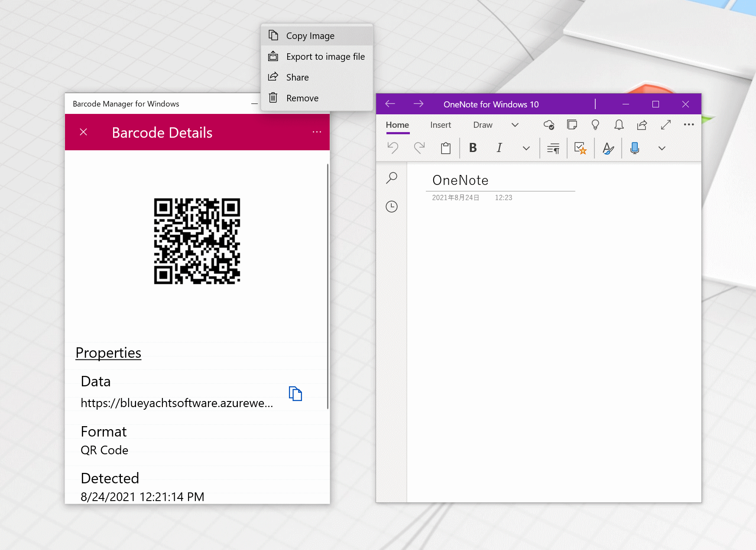Open the ribbon tabs overflow chevron
The height and width of the screenshot is (550, 756).
tap(515, 125)
